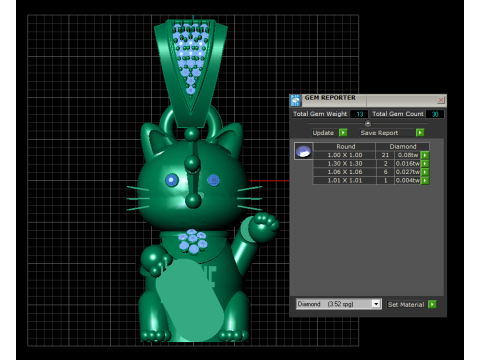Click green arrow on 1.30 X 1.30 row

(425, 164)
